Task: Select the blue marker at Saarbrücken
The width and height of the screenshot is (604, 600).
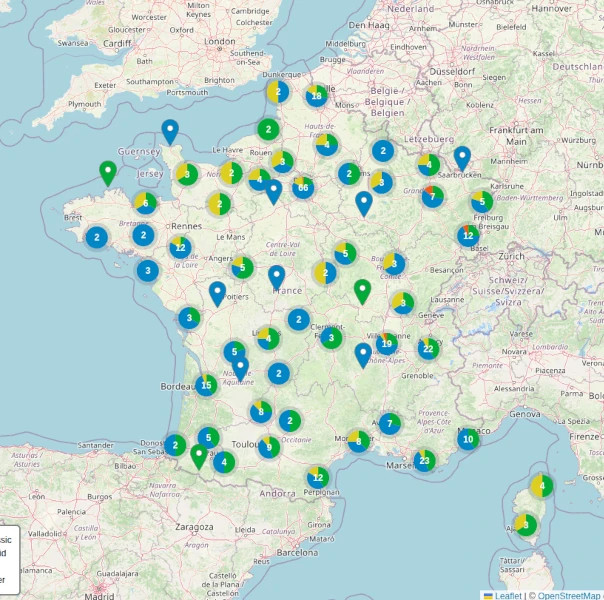Action: [x=462, y=158]
